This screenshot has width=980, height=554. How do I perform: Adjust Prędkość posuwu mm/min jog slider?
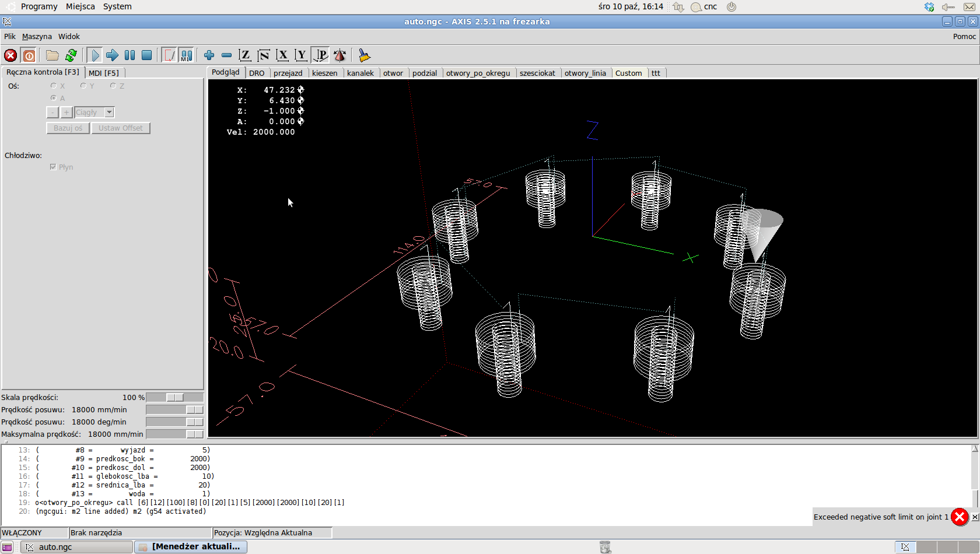pos(174,409)
